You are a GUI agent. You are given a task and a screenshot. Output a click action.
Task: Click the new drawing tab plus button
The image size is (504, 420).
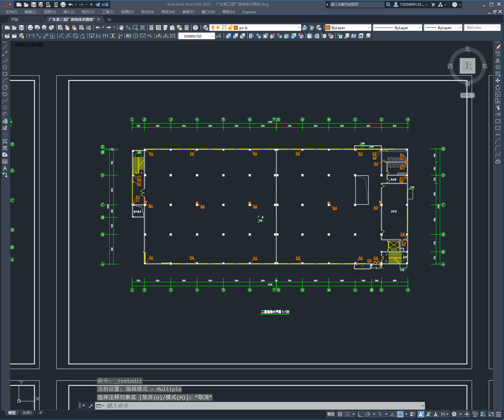pyautogui.click(x=109, y=19)
